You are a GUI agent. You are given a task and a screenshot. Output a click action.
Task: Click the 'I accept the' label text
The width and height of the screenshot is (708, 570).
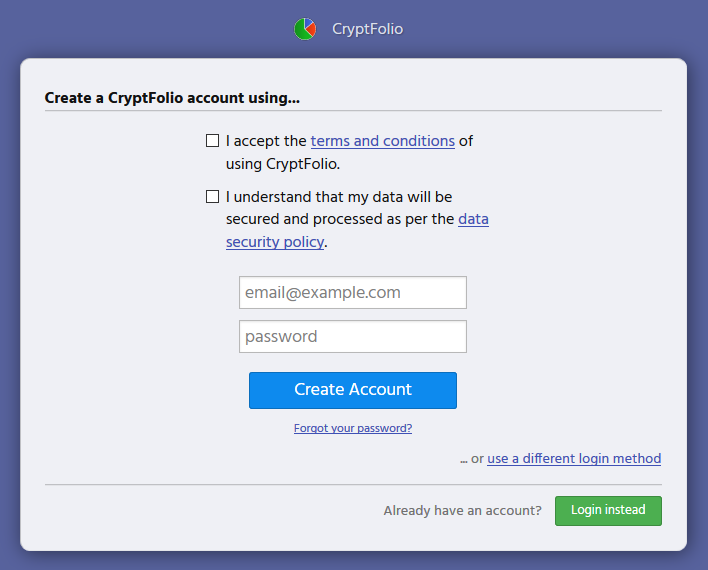266,141
